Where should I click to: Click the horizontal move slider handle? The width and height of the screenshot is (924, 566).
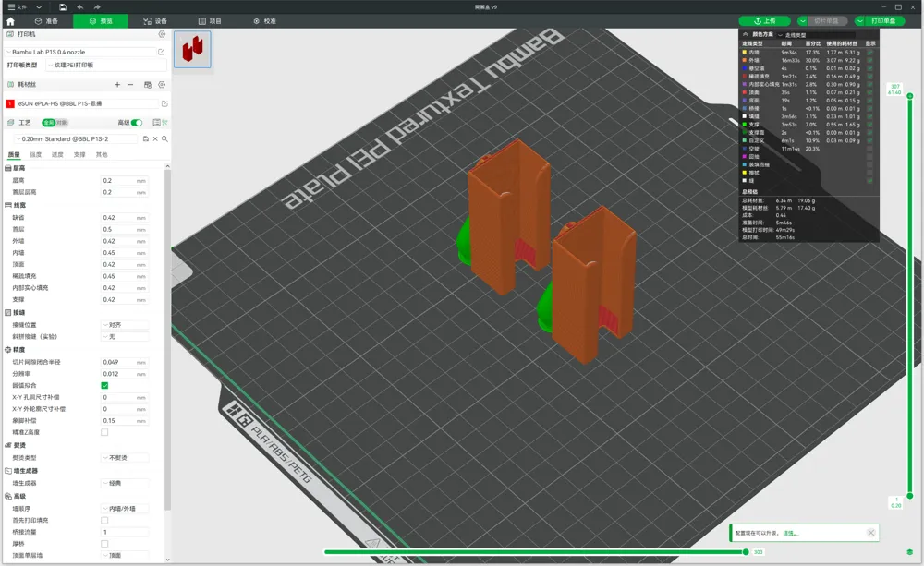pyautogui.click(x=746, y=552)
